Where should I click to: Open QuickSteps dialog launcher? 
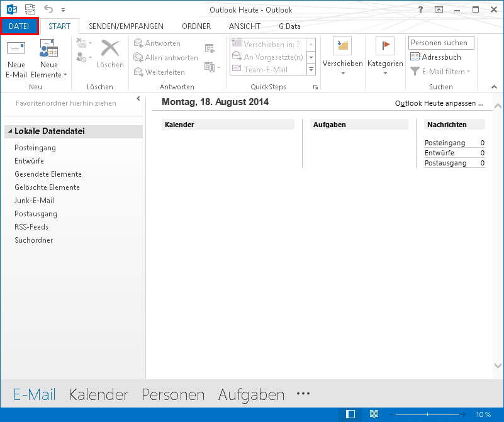(315, 87)
